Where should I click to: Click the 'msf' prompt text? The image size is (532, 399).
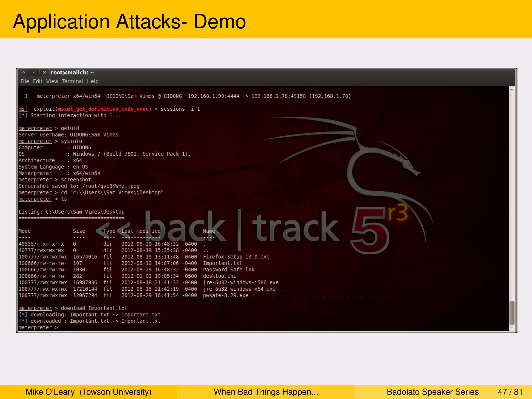[23, 109]
